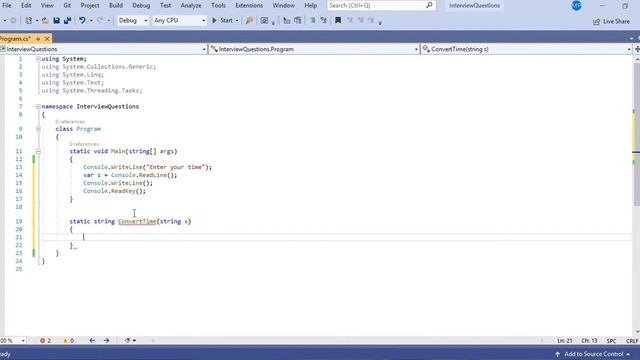Open the Test menu
640x360 pixels.
tap(165, 5)
